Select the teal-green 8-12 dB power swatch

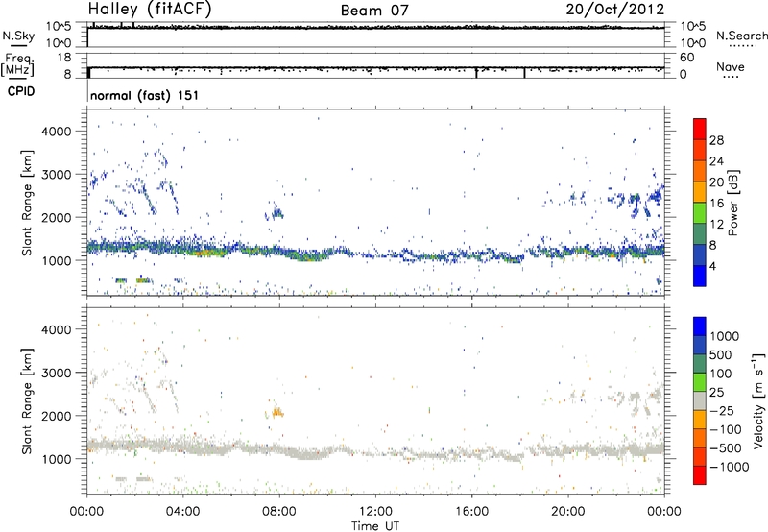700,233
